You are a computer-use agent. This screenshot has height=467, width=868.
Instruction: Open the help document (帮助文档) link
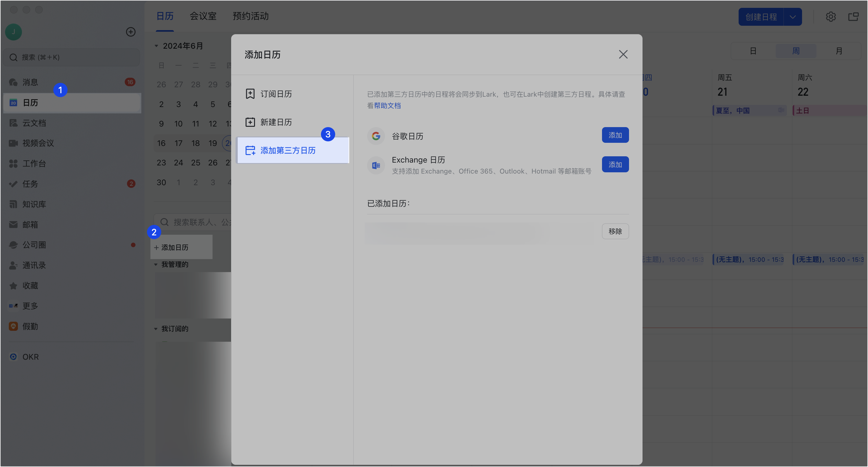[387, 106]
